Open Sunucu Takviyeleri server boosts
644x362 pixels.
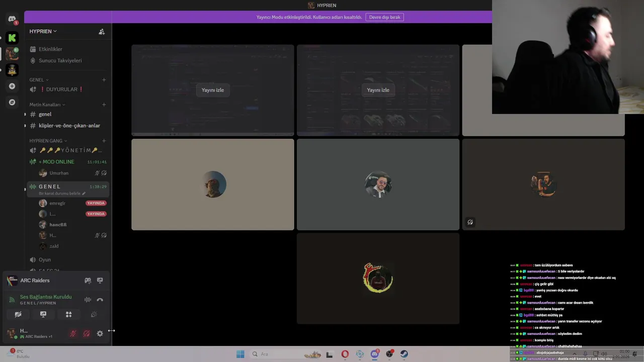pyautogui.click(x=68, y=60)
